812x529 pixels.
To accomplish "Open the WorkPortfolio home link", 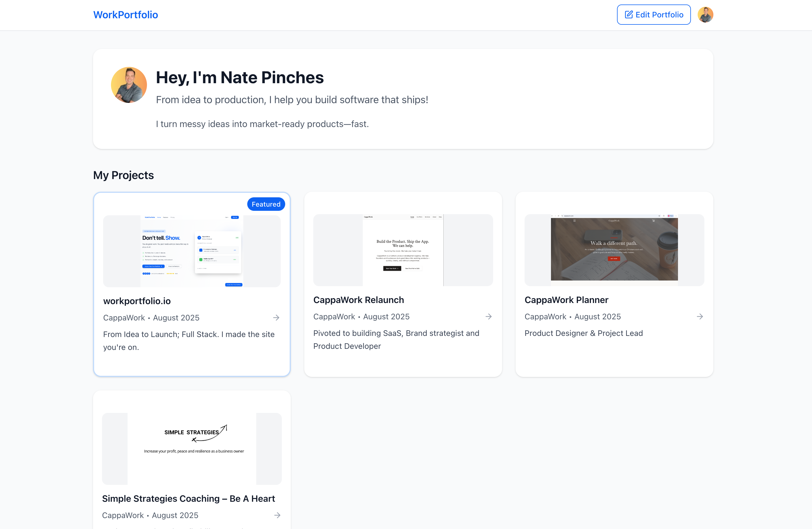I will click(x=126, y=15).
